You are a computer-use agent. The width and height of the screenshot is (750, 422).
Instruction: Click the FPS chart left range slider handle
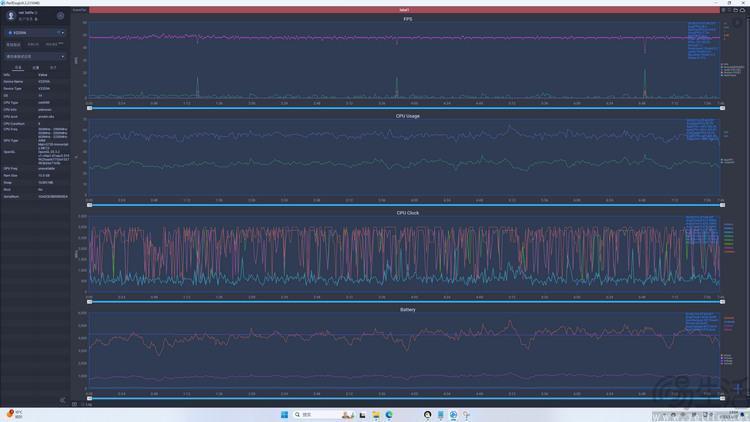tap(89, 108)
